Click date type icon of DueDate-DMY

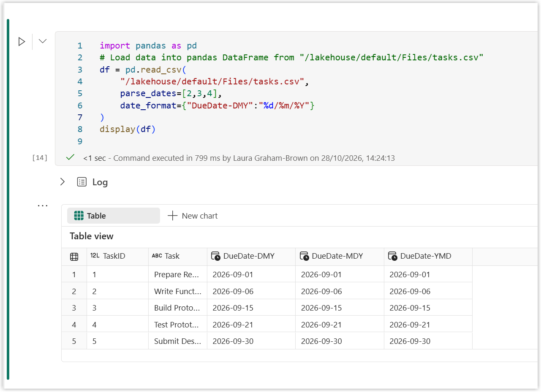pyautogui.click(x=216, y=256)
